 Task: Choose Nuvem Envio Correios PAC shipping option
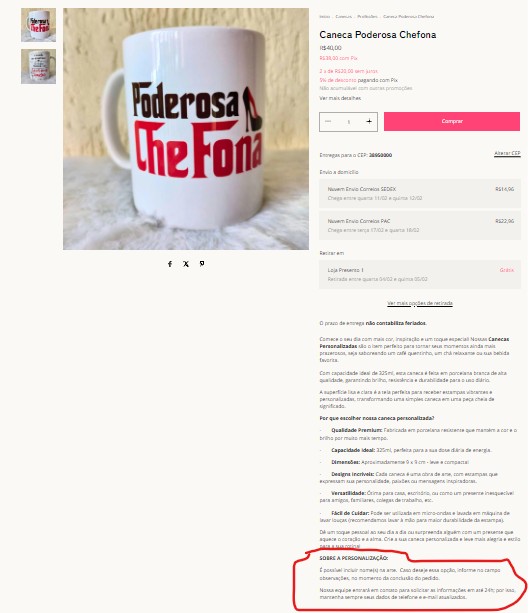pyautogui.click(x=420, y=226)
